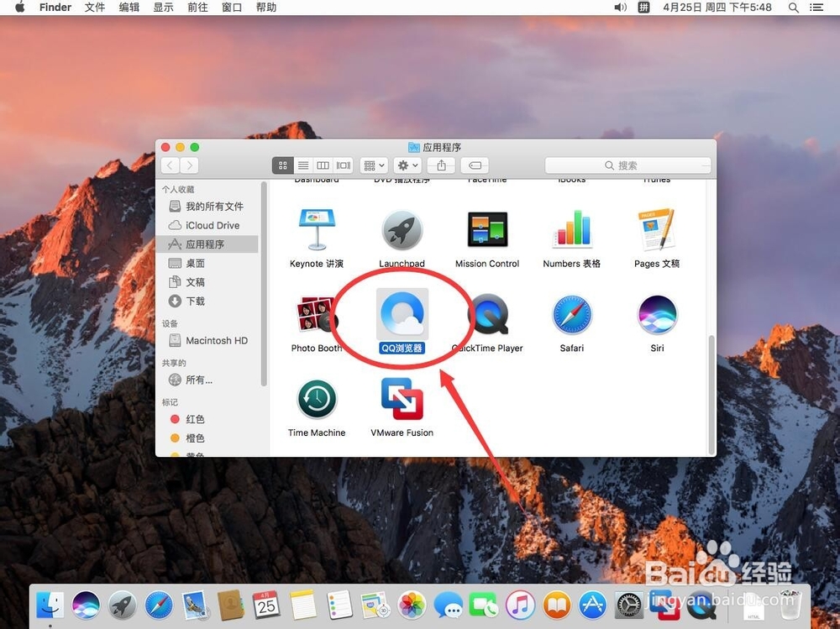
Task: Open Calendar in the Dock
Action: coord(266,605)
